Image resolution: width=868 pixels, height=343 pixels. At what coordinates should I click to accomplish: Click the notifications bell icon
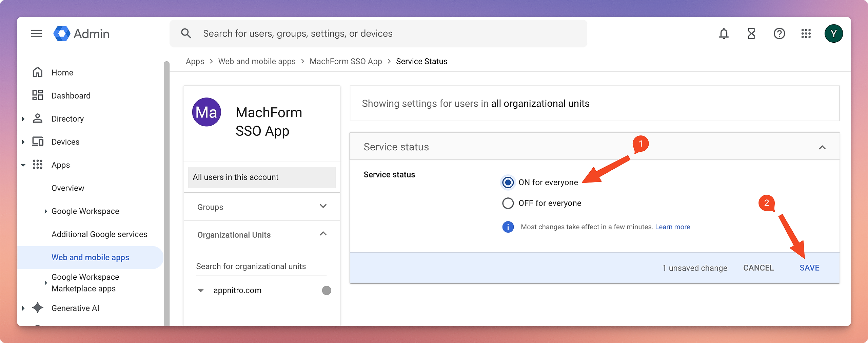[x=724, y=34]
